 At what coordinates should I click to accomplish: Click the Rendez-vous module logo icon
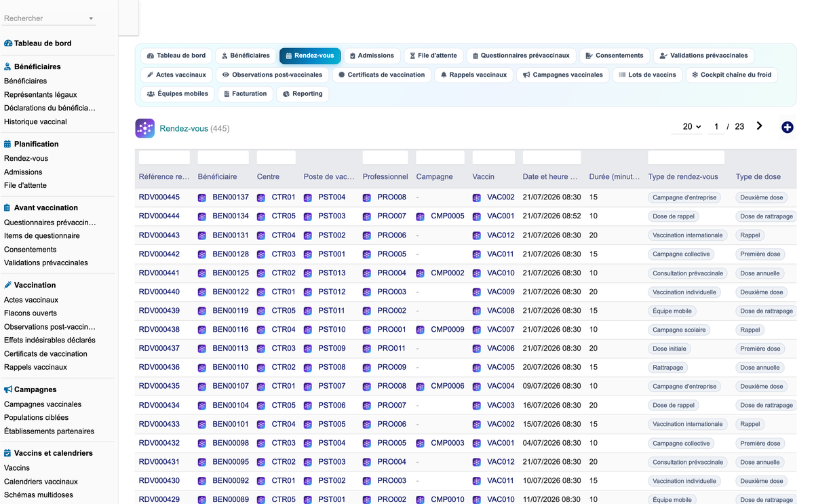point(144,128)
